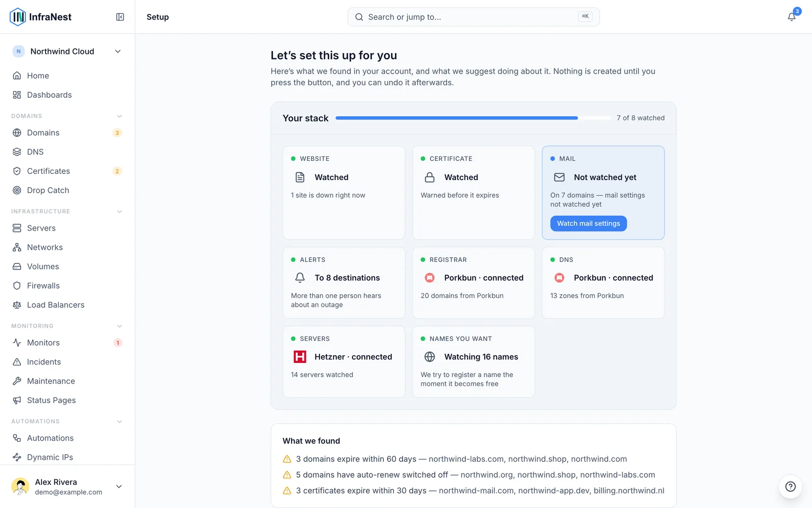Screen dimensions: 812x508
Task: Click '20 domains from Porkbun' text
Action: 462,296
